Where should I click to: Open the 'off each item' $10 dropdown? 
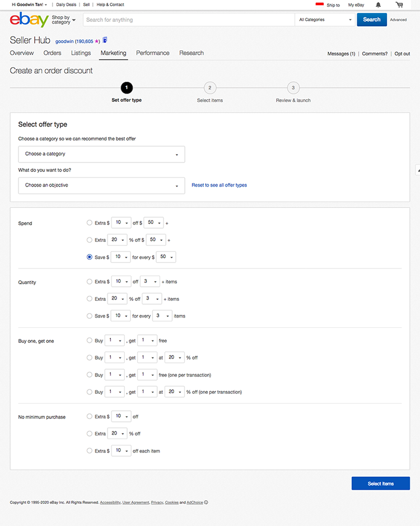(x=121, y=451)
